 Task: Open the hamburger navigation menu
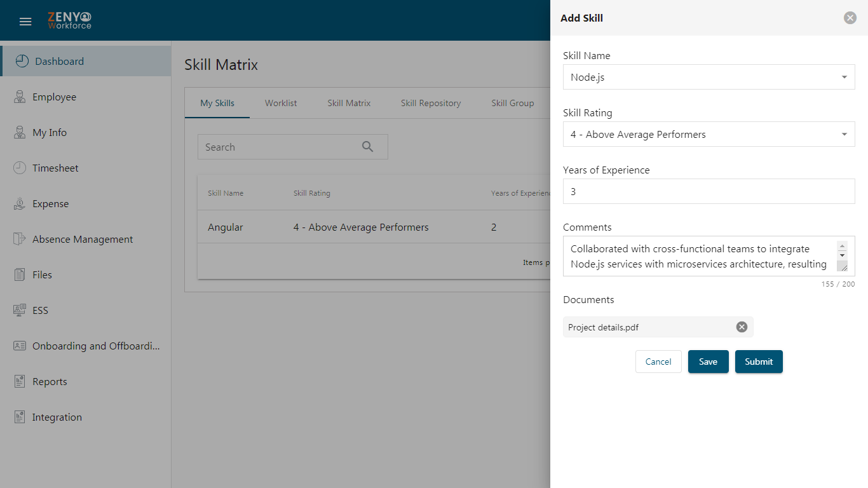pos(25,22)
